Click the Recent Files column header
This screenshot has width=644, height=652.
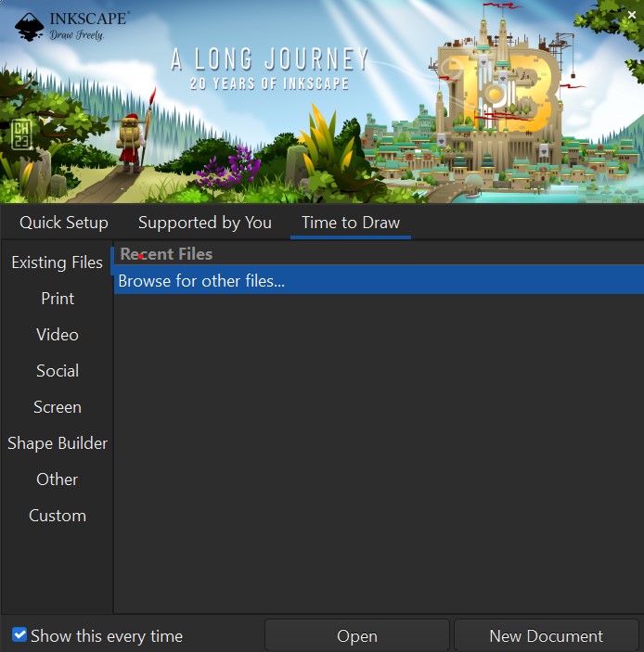[x=379, y=254]
